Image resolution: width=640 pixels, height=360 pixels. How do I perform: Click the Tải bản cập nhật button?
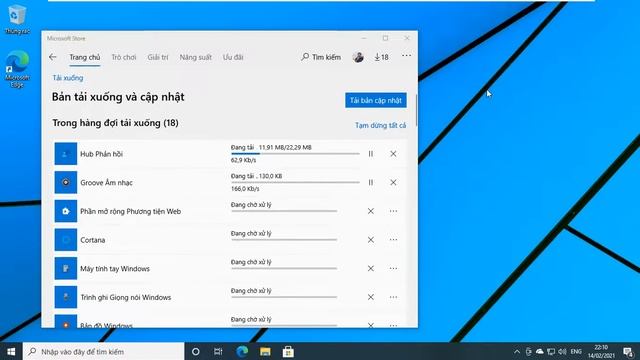376,100
